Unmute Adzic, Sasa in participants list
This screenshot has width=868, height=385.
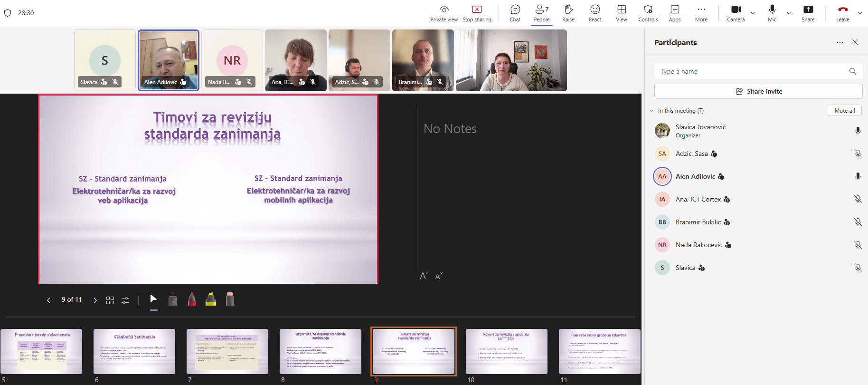point(858,154)
